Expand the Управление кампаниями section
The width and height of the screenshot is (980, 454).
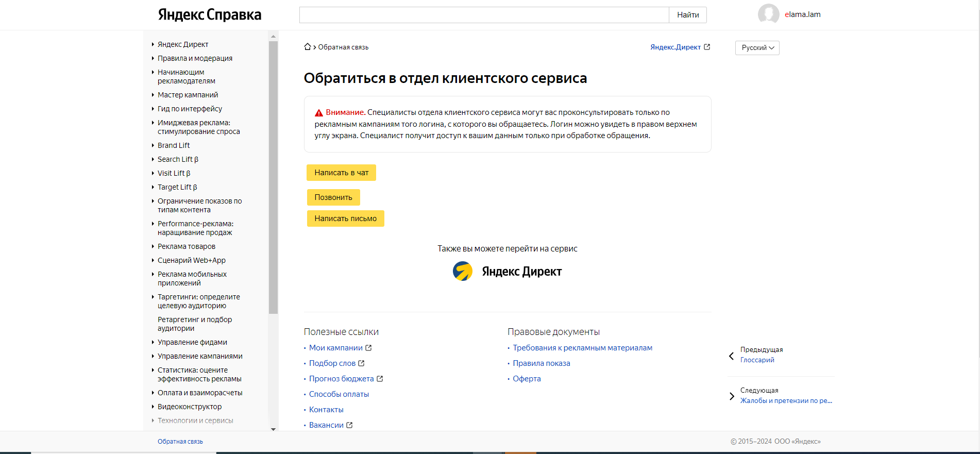(x=153, y=356)
